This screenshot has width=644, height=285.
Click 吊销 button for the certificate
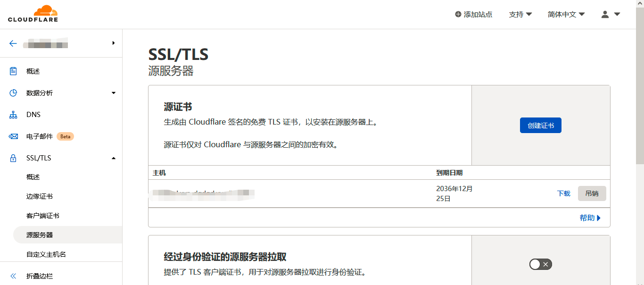click(x=592, y=193)
